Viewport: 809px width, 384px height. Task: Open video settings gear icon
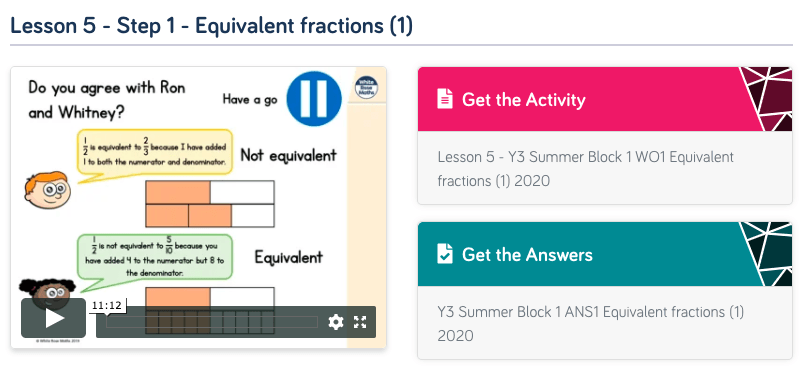335,322
